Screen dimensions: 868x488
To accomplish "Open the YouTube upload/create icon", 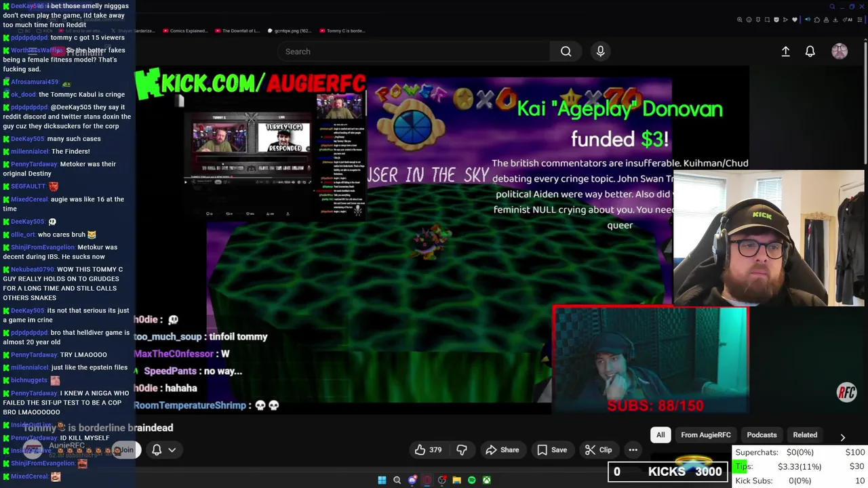I will (785, 52).
